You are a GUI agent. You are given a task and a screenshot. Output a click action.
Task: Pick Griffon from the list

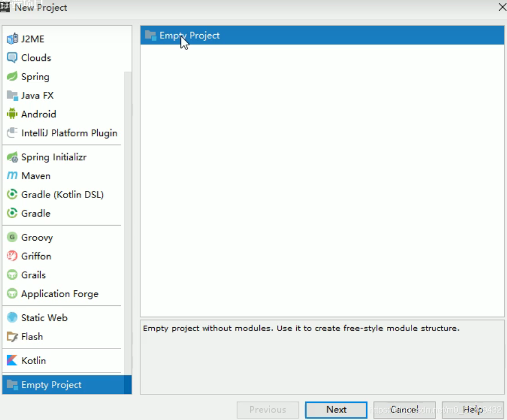[63, 256]
